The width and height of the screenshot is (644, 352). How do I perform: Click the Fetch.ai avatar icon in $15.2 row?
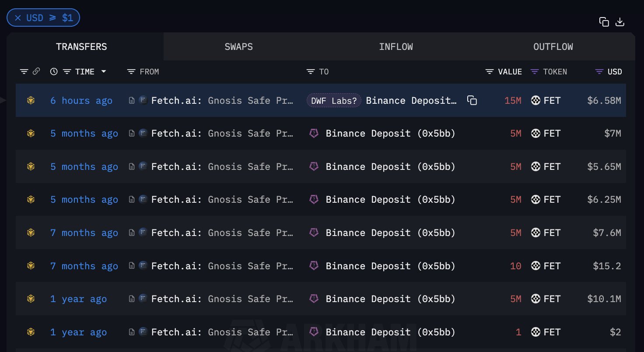tap(143, 266)
